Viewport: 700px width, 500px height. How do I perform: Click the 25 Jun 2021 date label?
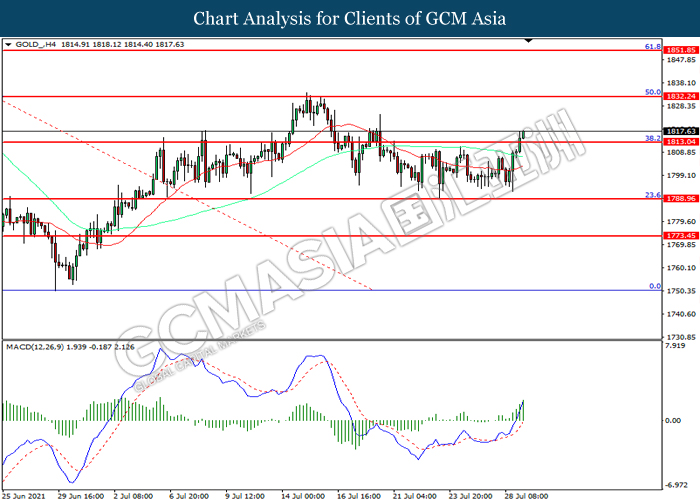pyautogui.click(x=24, y=496)
